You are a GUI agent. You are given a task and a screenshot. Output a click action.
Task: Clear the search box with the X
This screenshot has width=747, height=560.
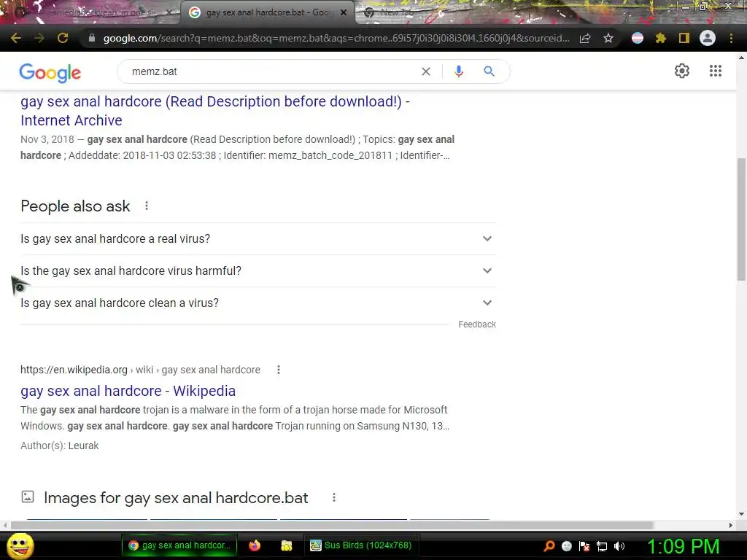click(426, 71)
